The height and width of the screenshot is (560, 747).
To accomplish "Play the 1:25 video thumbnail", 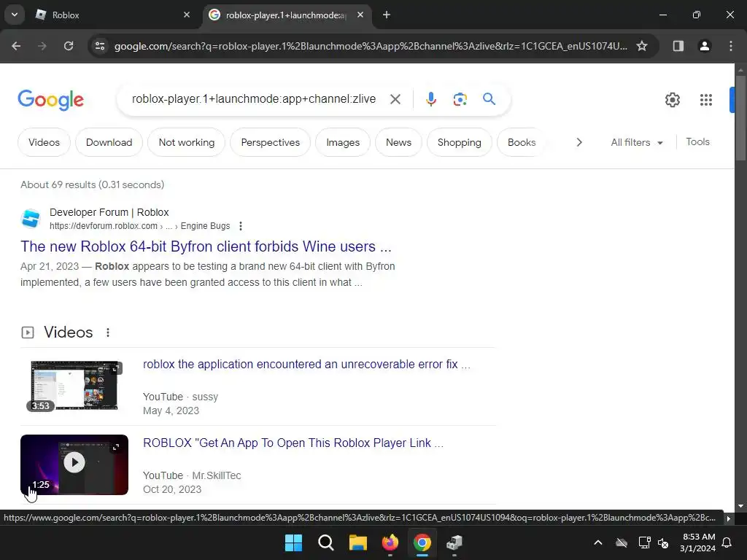I will (x=74, y=464).
